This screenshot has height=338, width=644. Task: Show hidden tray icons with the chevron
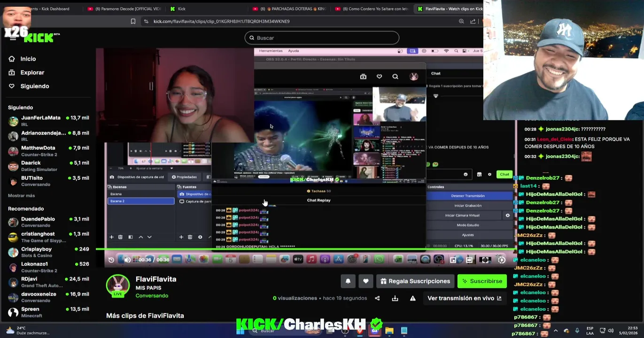(556, 330)
